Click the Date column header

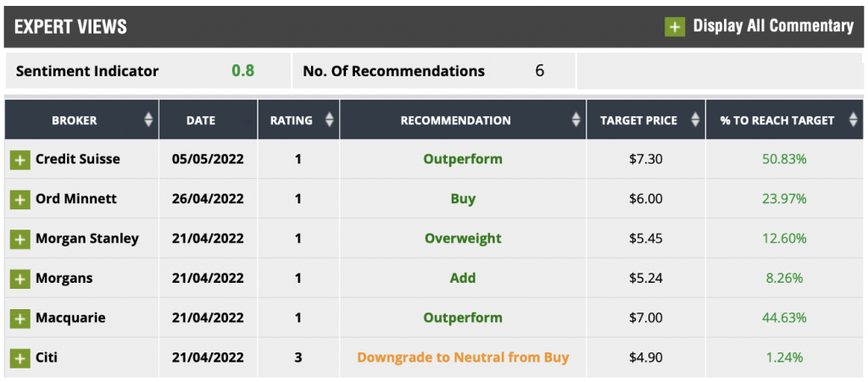tap(201, 120)
